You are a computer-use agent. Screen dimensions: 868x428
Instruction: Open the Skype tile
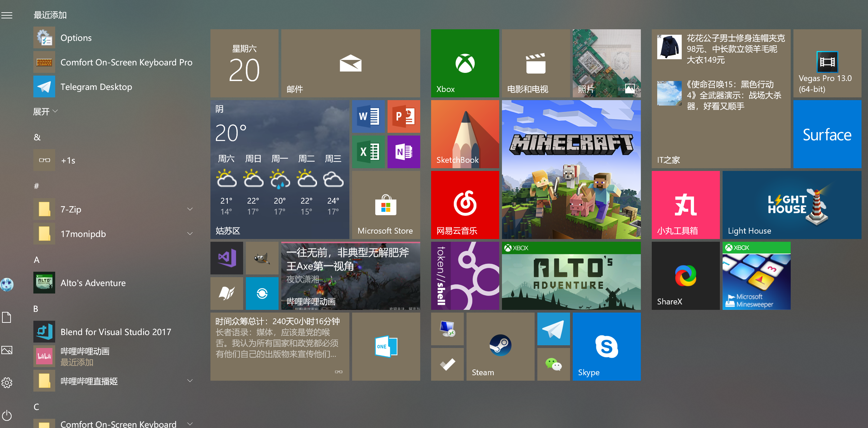point(606,347)
